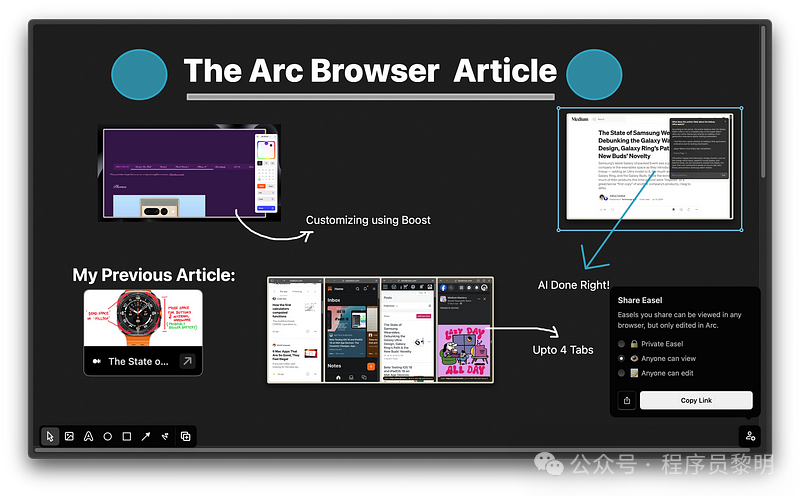This screenshot has height=496, width=800.
Task: Choose the insert image tool
Action: coord(69,436)
